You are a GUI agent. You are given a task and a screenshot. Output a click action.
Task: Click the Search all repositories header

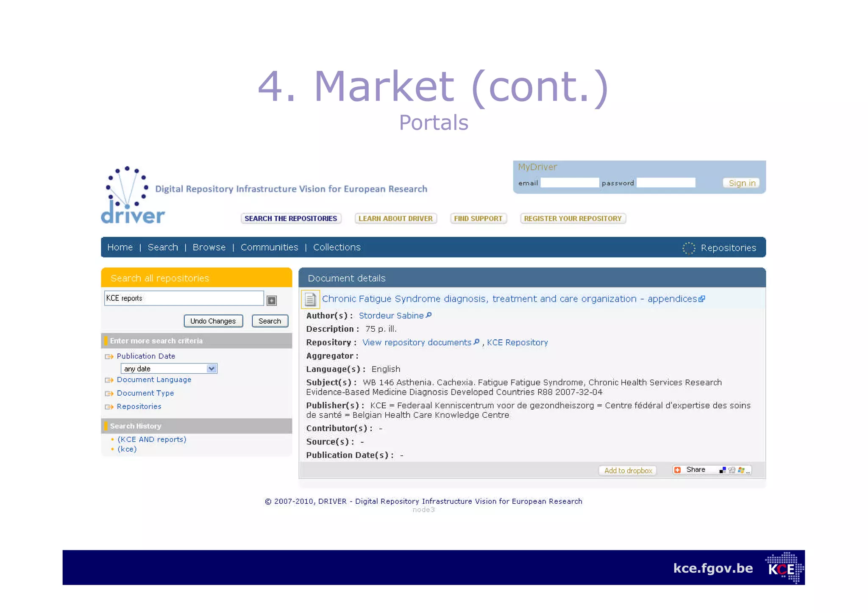click(x=197, y=278)
